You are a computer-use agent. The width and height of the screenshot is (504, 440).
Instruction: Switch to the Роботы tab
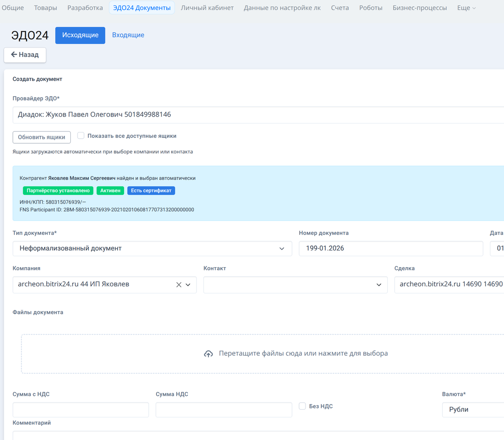click(371, 8)
